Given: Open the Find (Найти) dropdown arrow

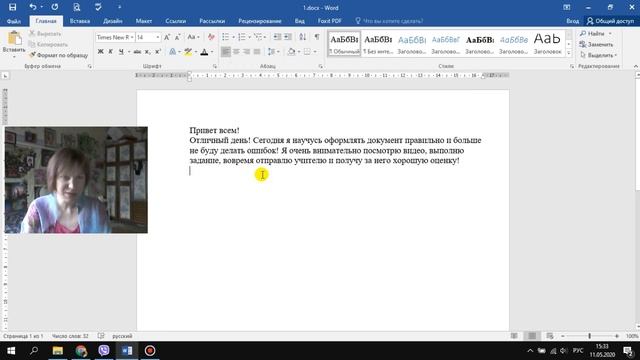Looking at the screenshot, I should click(x=610, y=33).
